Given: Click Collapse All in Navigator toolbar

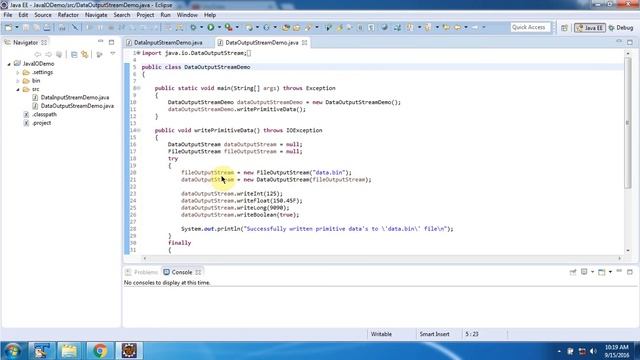Looking at the screenshot, I should (x=74, y=54).
